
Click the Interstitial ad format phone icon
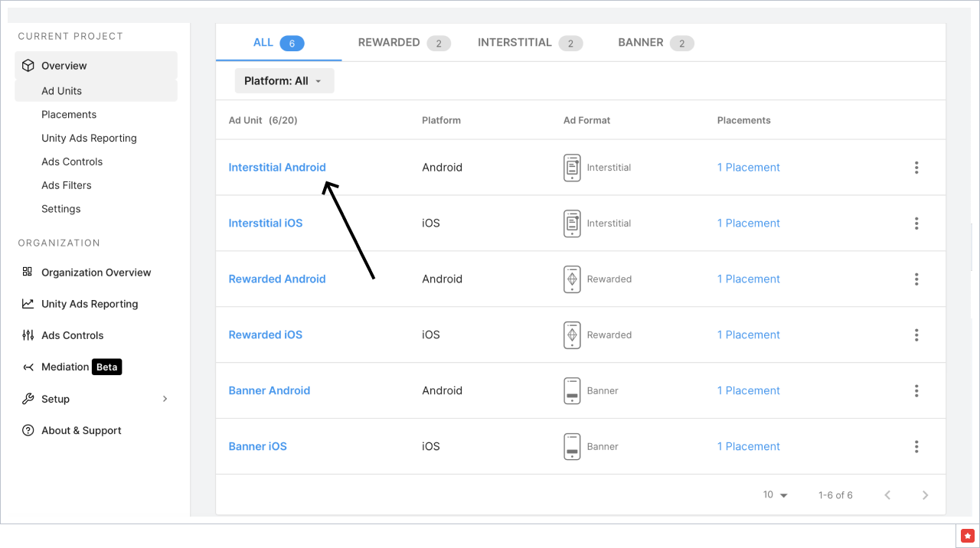[x=572, y=167]
